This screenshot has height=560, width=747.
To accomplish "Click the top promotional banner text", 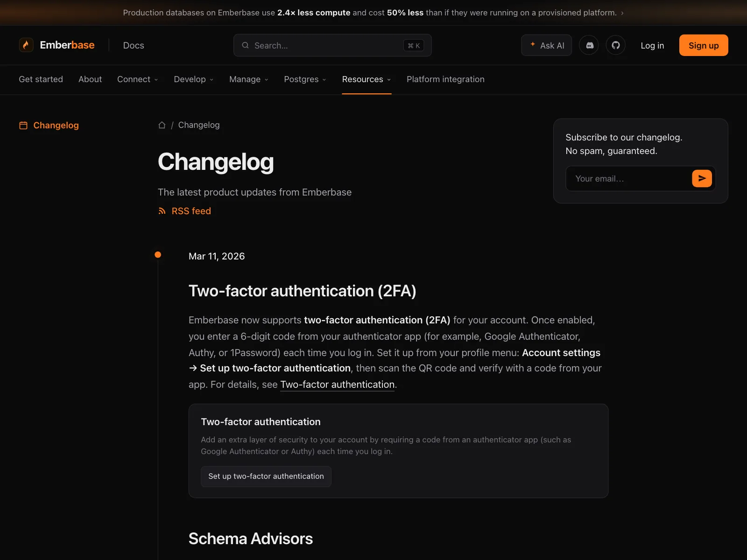I will click(370, 13).
